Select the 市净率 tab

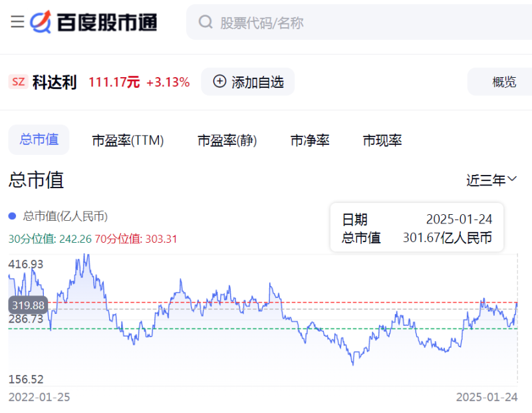tap(310, 140)
